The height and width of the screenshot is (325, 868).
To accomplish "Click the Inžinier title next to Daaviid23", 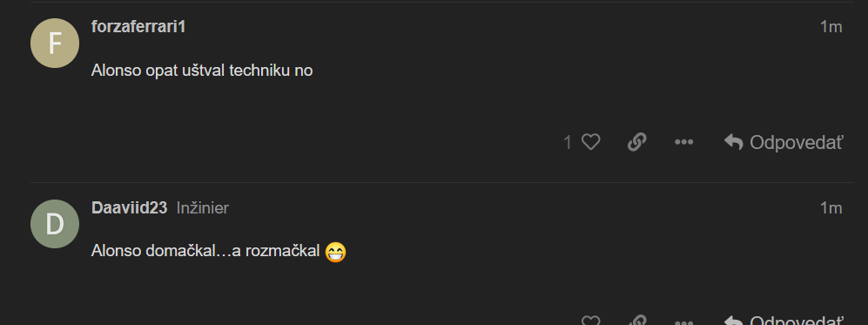I will coord(203,207).
